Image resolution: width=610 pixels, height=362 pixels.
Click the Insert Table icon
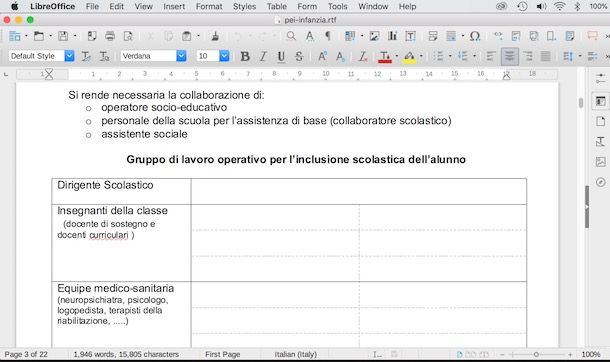pos(350,36)
